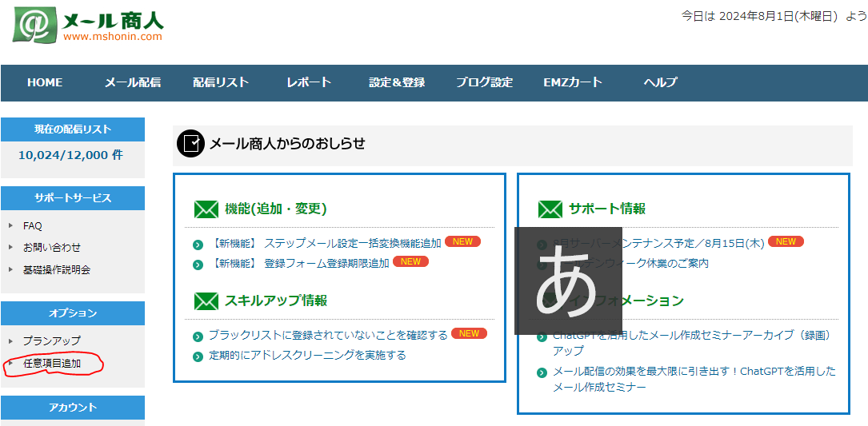868x426 pixels.
Task: Click the あ IME mode indicator
Action: 568,281
